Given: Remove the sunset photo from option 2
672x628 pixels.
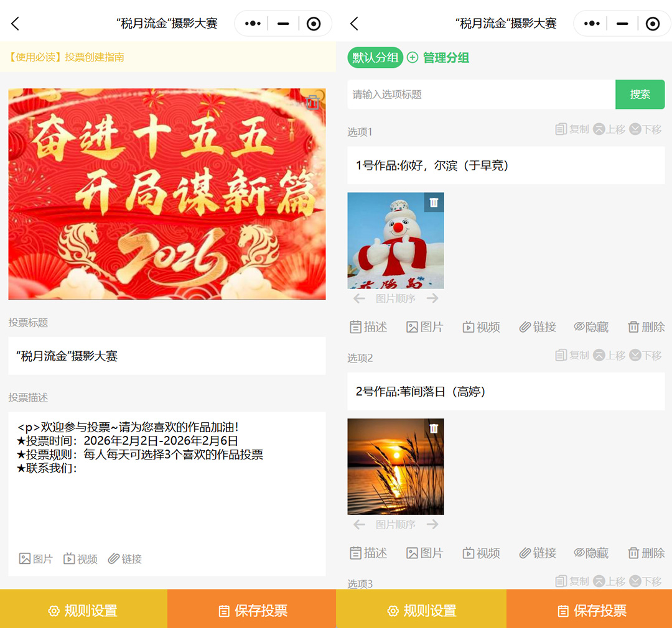Looking at the screenshot, I should pyautogui.click(x=434, y=428).
